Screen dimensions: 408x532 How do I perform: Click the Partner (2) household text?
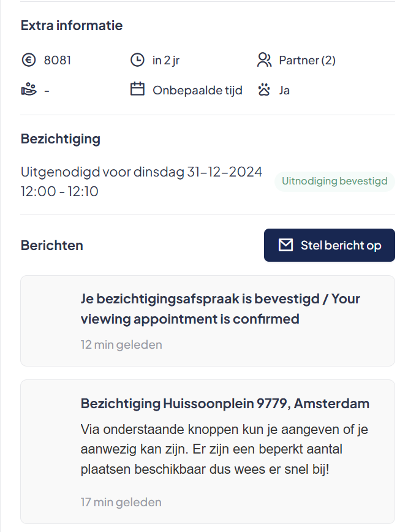(308, 61)
